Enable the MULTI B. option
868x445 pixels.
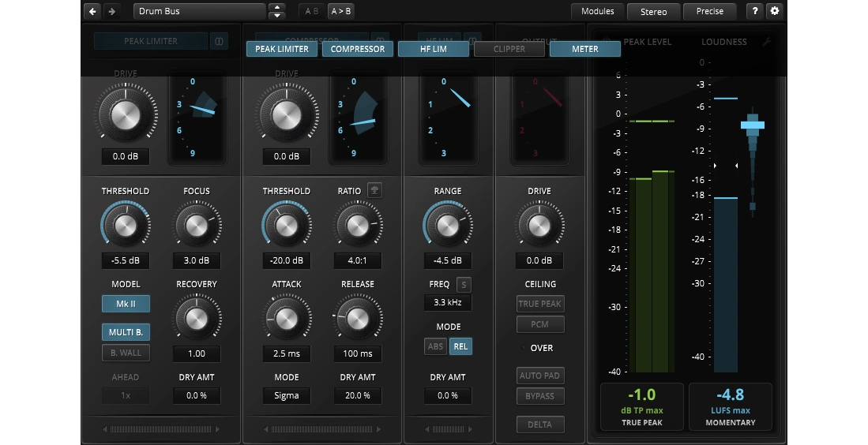[x=126, y=332]
